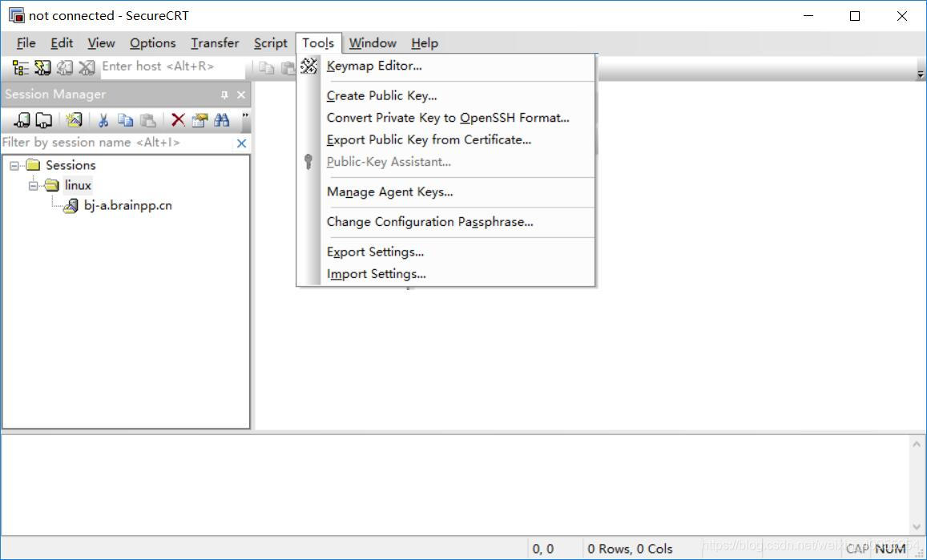Click the binoculars Find icon

click(x=222, y=120)
